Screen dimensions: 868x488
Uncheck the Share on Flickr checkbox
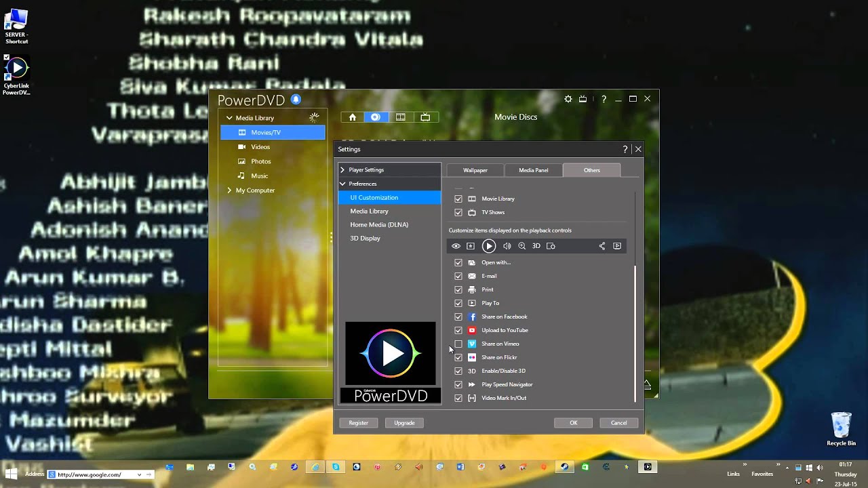click(458, 357)
